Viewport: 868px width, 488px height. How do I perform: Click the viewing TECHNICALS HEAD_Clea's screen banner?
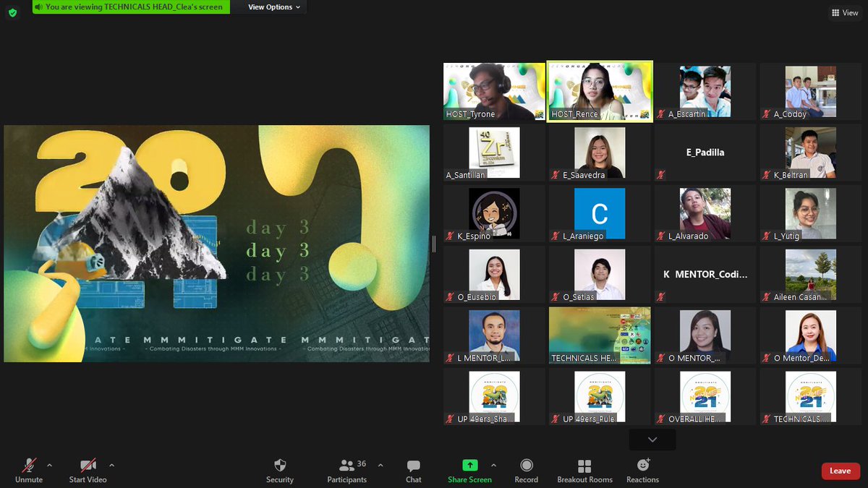(131, 7)
